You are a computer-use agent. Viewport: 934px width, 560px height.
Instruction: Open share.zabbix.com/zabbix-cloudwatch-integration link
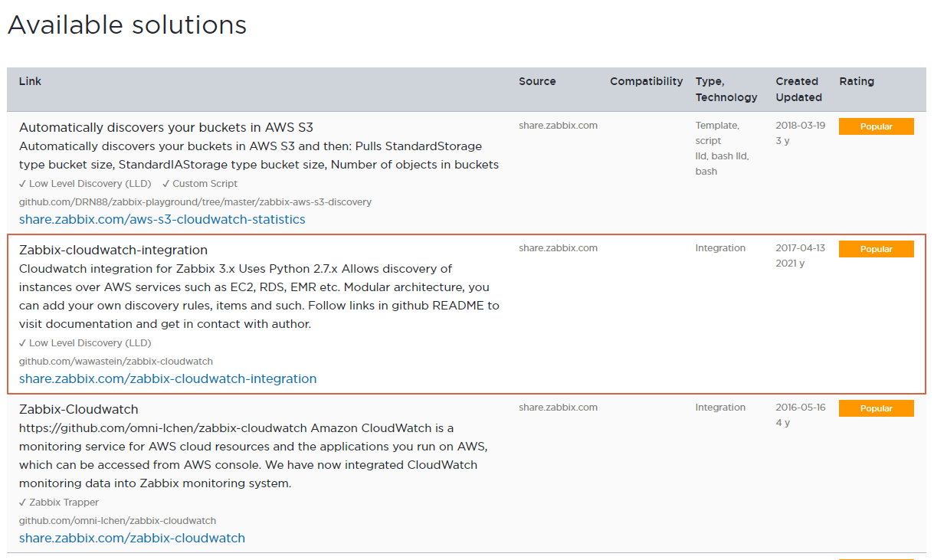point(168,378)
